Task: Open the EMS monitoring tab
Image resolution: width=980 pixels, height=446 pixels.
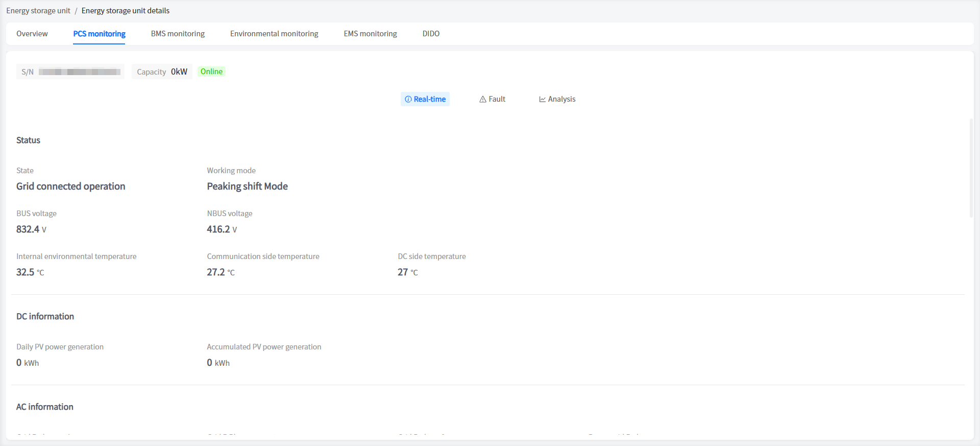Action: [x=370, y=34]
